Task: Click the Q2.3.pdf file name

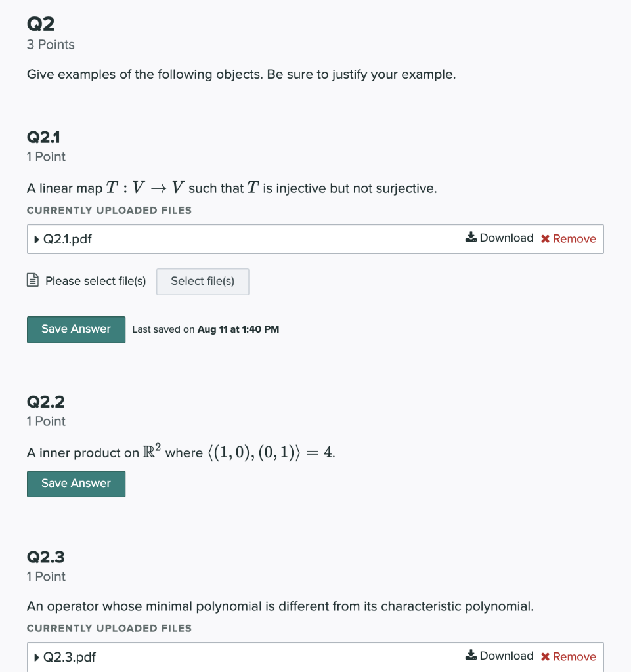Action: pos(68,656)
